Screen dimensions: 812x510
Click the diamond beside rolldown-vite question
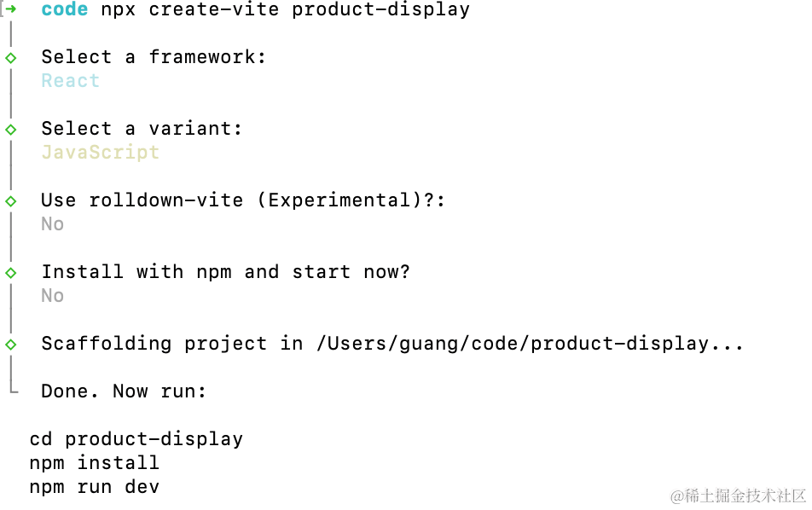pyautogui.click(x=11, y=201)
